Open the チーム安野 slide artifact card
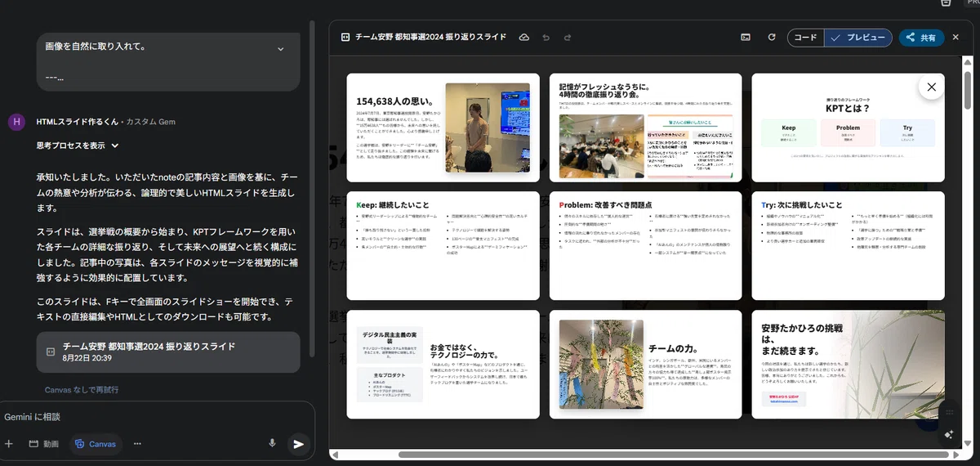Viewport: 980px width, 466px height. pyautogui.click(x=168, y=352)
